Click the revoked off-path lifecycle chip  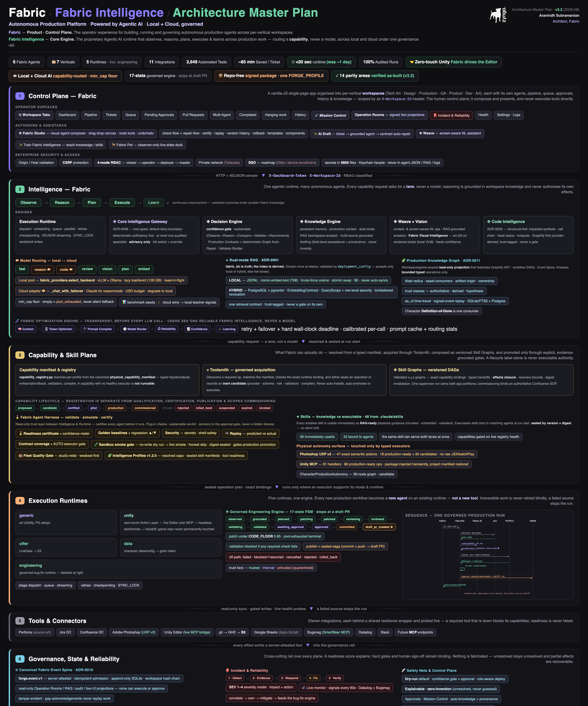click(264, 408)
